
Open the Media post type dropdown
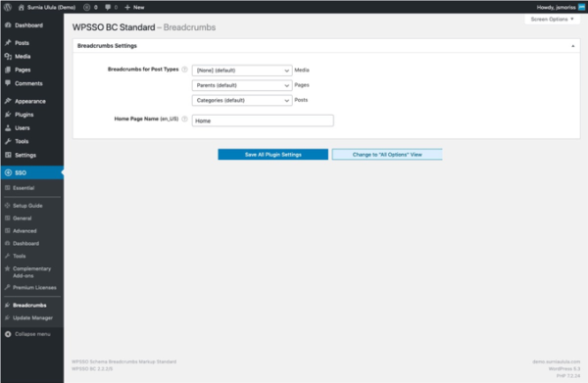pyautogui.click(x=242, y=71)
